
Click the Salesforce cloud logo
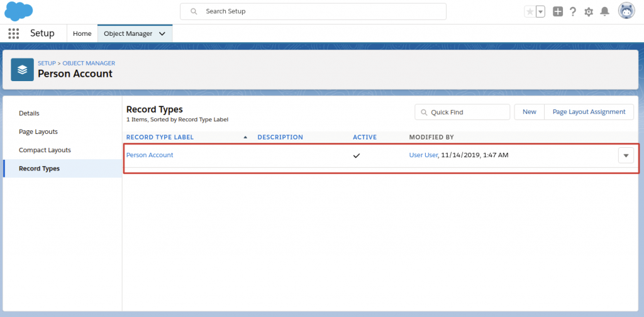coord(19,11)
